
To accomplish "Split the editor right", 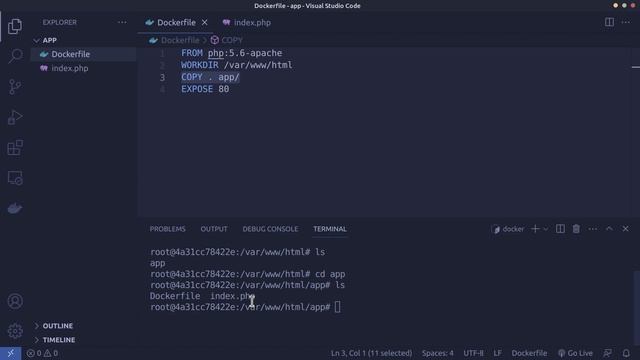I will coord(609,22).
